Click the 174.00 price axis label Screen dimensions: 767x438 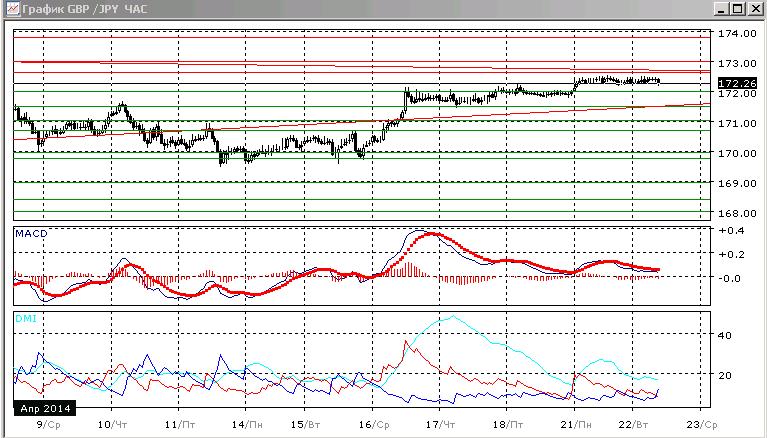pyautogui.click(x=737, y=33)
